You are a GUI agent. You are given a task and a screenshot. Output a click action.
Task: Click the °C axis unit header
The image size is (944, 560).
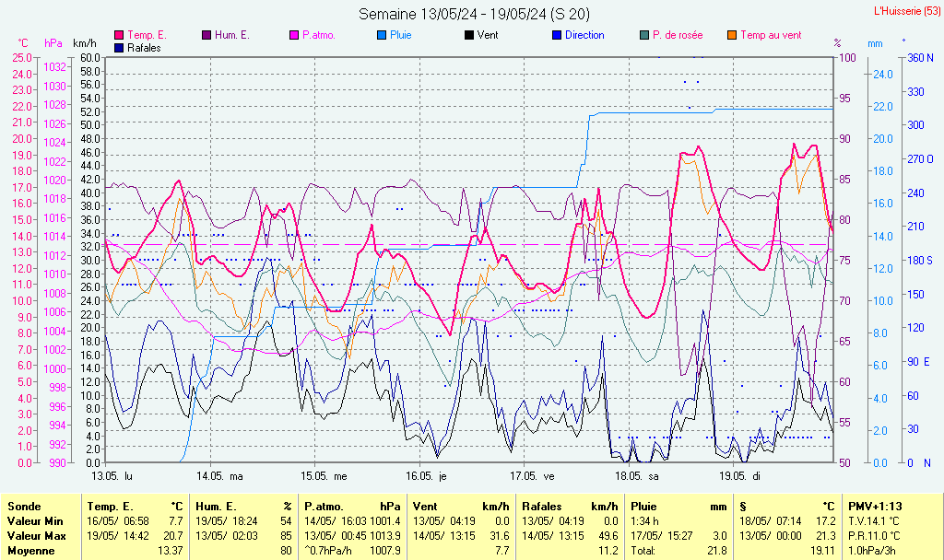23,43
